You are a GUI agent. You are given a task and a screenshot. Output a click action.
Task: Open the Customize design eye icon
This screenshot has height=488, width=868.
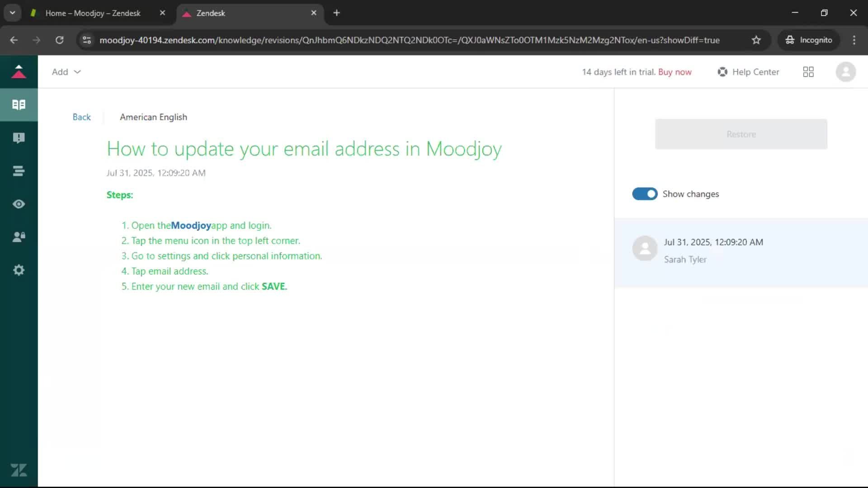click(x=19, y=204)
